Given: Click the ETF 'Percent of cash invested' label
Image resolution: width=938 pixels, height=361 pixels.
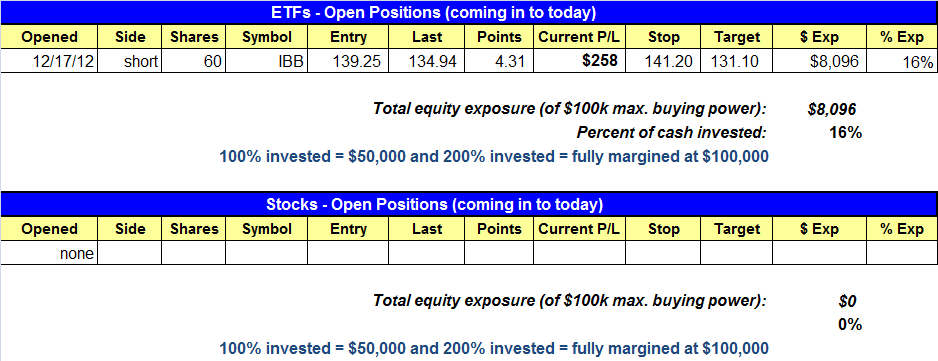Looking at the screenshot, I should click(671, 132).
